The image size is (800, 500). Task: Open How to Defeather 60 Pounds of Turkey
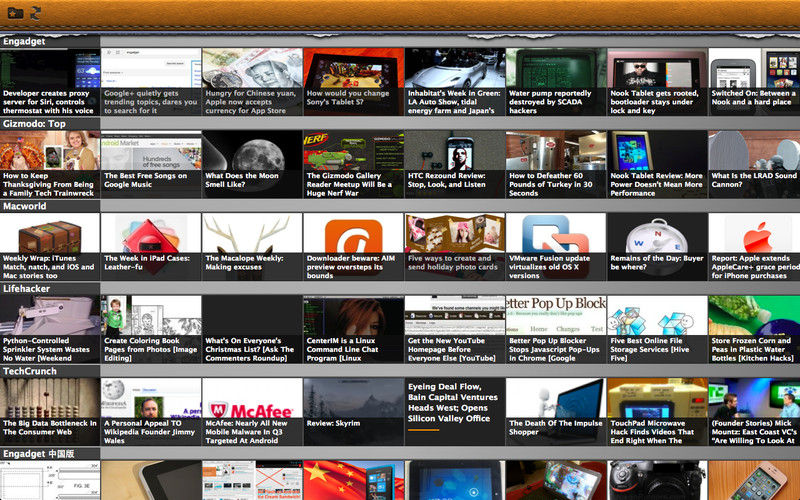coord(556,164)
